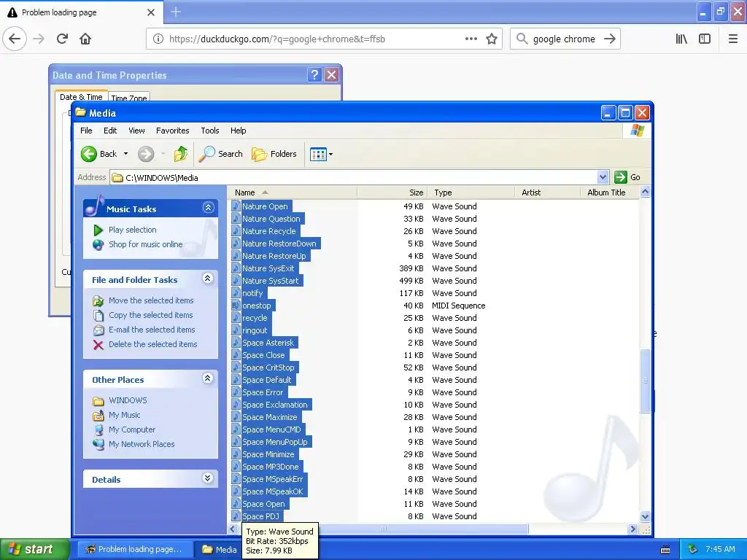The width and height of the screenshot is (747, 560).
Task: Reload the Firefox page
Action: [63, 39]
